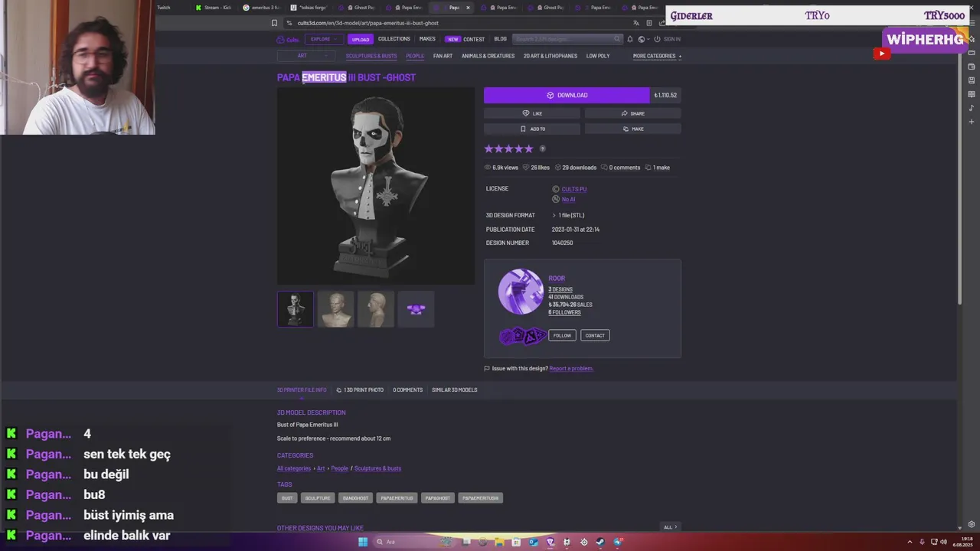Click the Add To bookmark button
Viewport: 980px width, 551px height.
click(532, 129)
